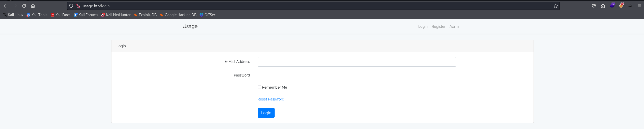The height and width of the screenshot is (129, 644).
Task: Open the OffSec bookmark
Action: tap(208, 15)
